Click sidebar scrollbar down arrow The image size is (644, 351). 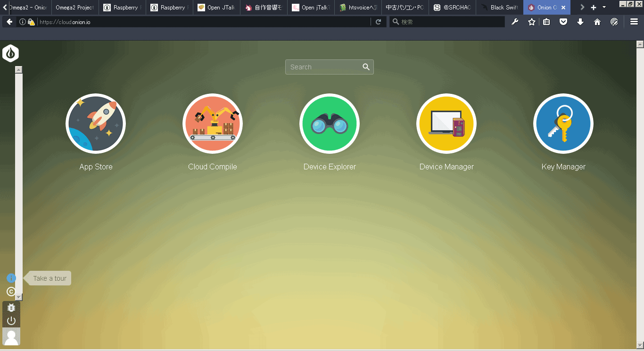click(19, 297)
